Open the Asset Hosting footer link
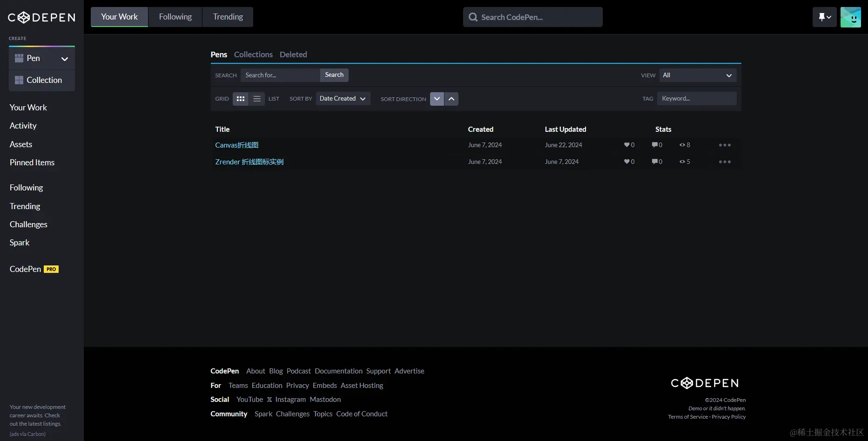The height and width of the screenshot is (441, 868). click(x=362, y=386)
